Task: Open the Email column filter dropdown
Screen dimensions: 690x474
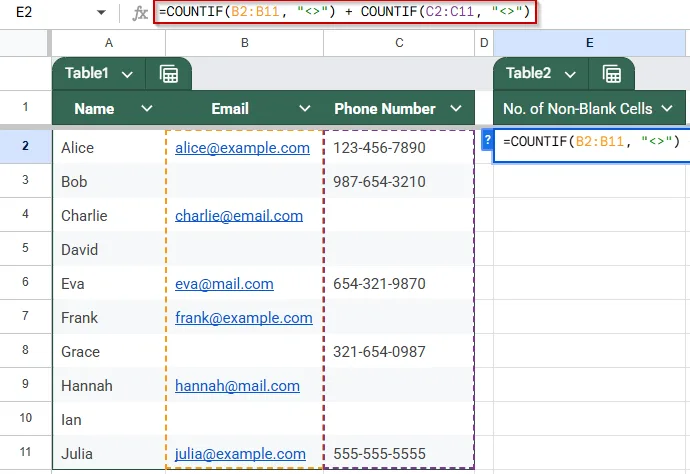Action: (305, 108)
